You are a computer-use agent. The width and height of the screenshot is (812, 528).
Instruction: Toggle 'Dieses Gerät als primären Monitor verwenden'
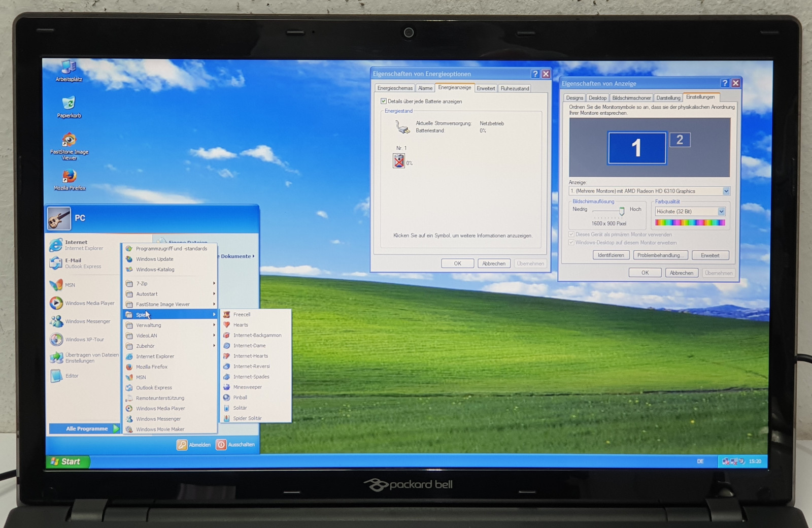[571, 235]
